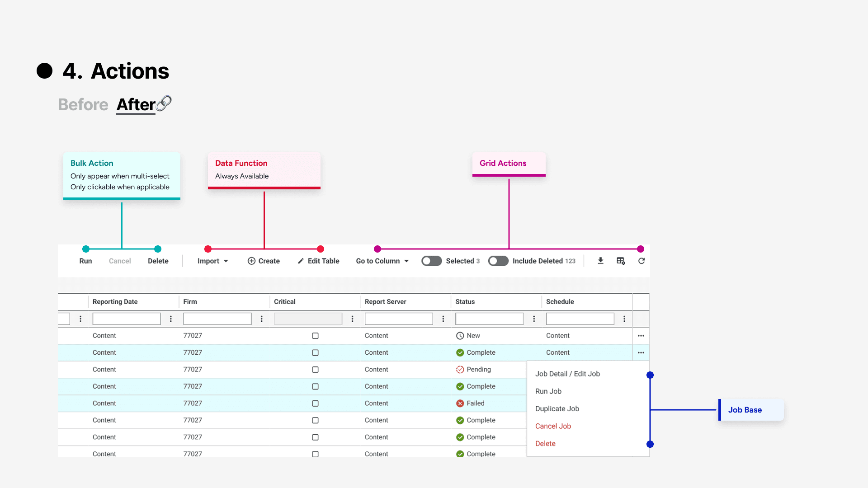The height and width of the screenshot is (488, 868).
Task: Click the pencil icon on Edit Table
Action: (x=301, y=261)
